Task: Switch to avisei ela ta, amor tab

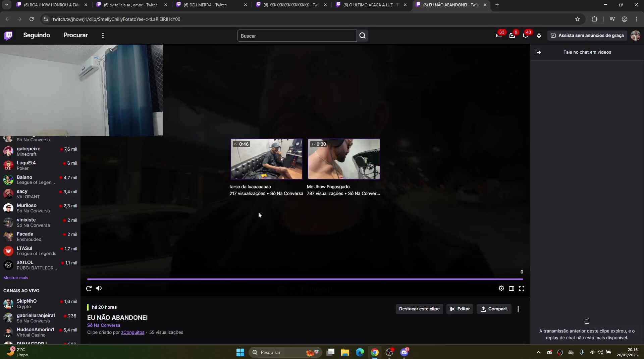Action: 131,5
